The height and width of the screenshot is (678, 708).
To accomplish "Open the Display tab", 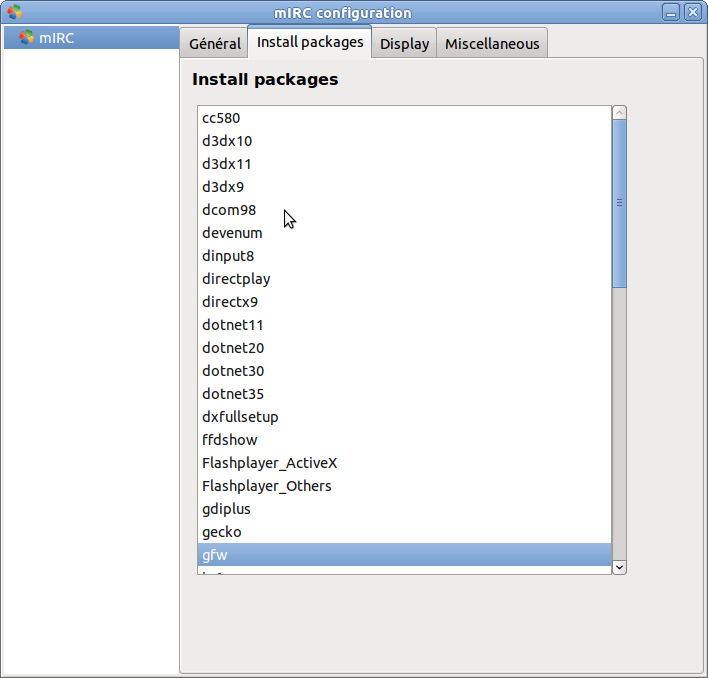I will coord(404,44).
